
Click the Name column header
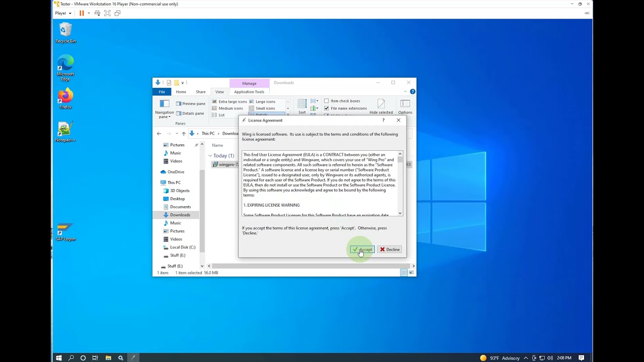[217, 145]
